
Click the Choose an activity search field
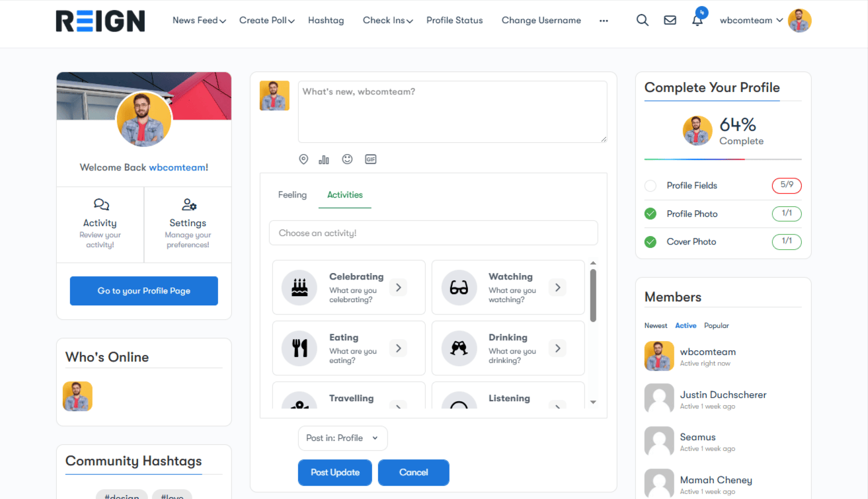[433, 233]
